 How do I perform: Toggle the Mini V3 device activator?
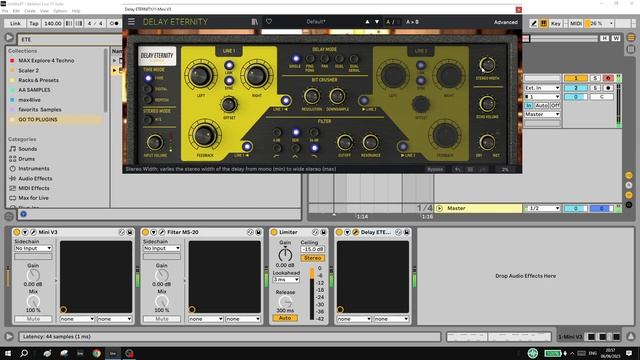tap(16, 232)
